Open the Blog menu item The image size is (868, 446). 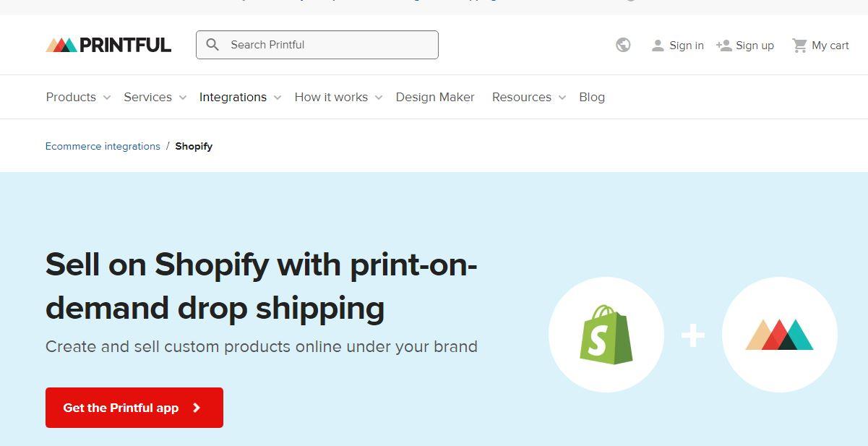[x=592, y=97]
